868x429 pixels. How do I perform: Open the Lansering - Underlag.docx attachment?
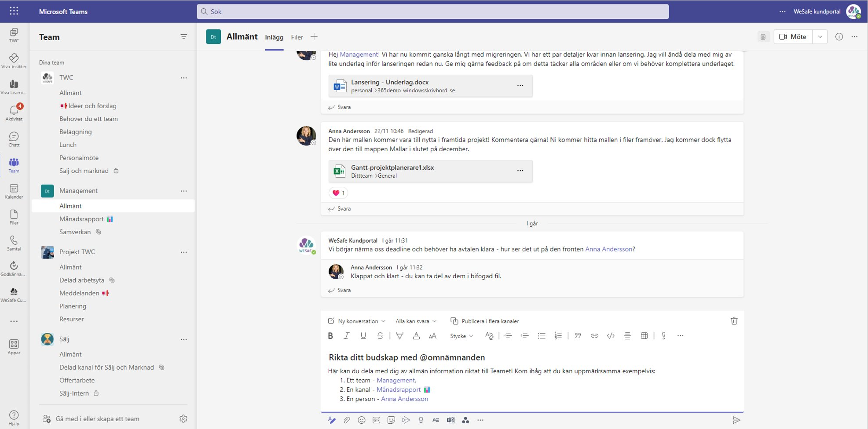point(389,83)
